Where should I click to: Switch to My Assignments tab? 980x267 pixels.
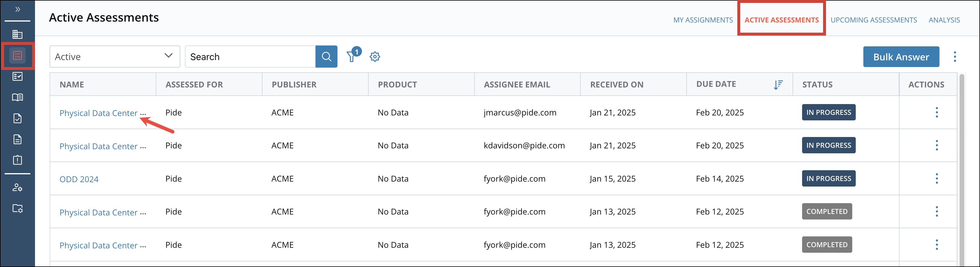coord(703,20)
